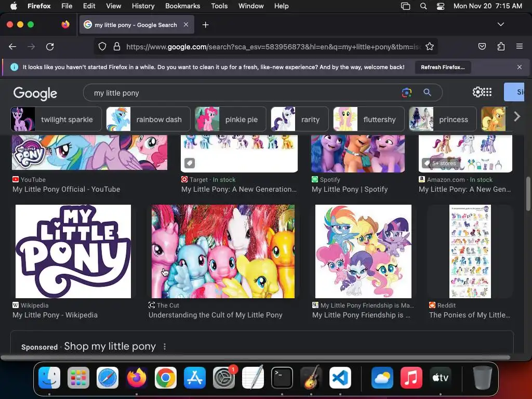Image resolution: width=532 pixels, height=399 pixels.
Task: Open Launchpad from the Dock
Action: pyautogui.click(x=78, y=377)
